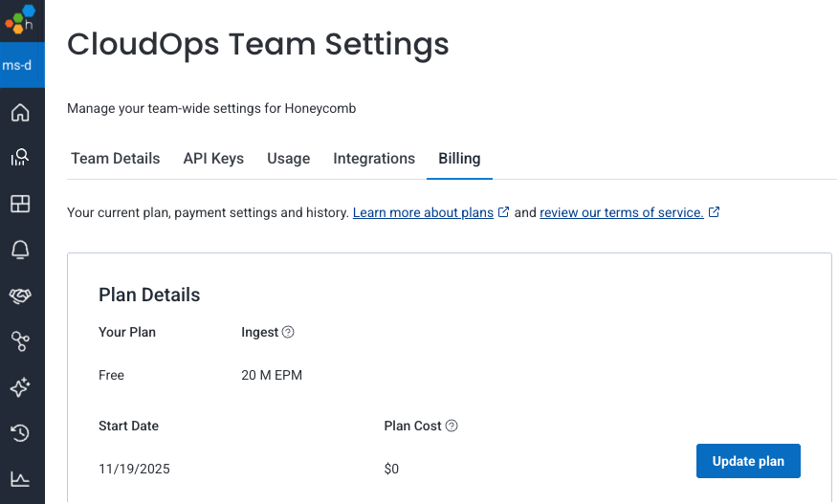Open the Learn more about plans link
838x504 pixels.
pos(423,212)
